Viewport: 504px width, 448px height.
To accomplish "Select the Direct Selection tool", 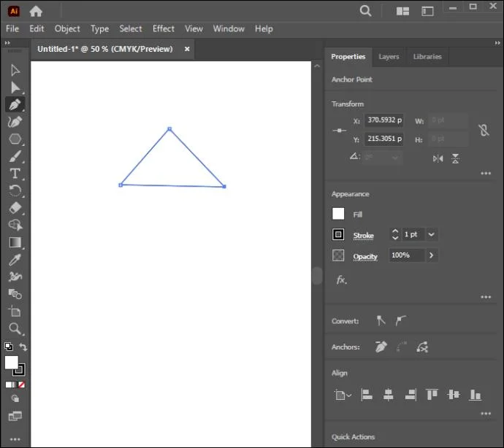I will (x=15, y=88).
